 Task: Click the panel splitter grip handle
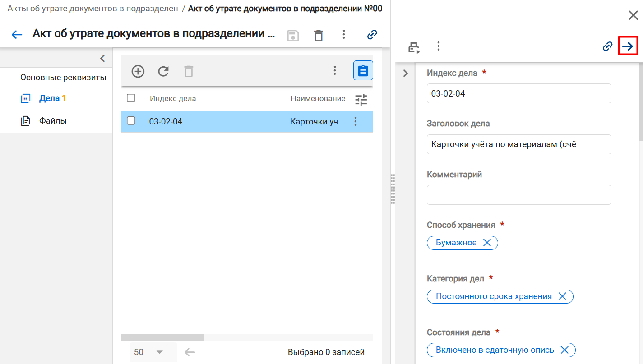(393, 189)
